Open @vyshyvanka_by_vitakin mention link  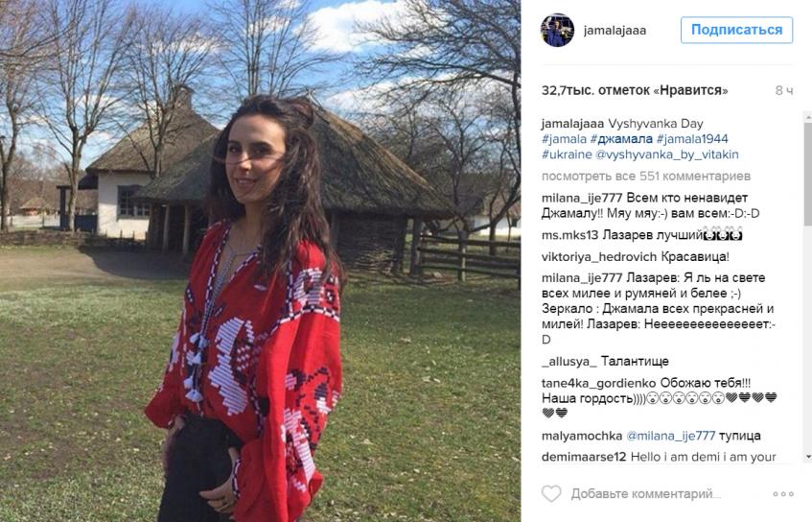coord(667,154)
